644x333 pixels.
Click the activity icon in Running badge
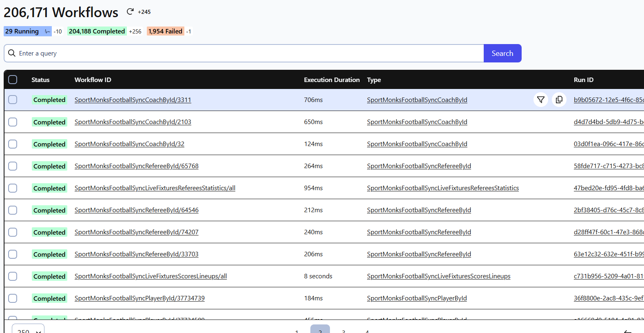coord(47,31)
